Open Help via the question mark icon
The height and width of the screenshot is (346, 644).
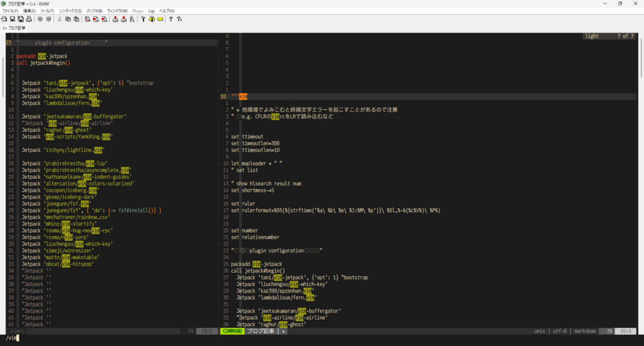[171, 19]
